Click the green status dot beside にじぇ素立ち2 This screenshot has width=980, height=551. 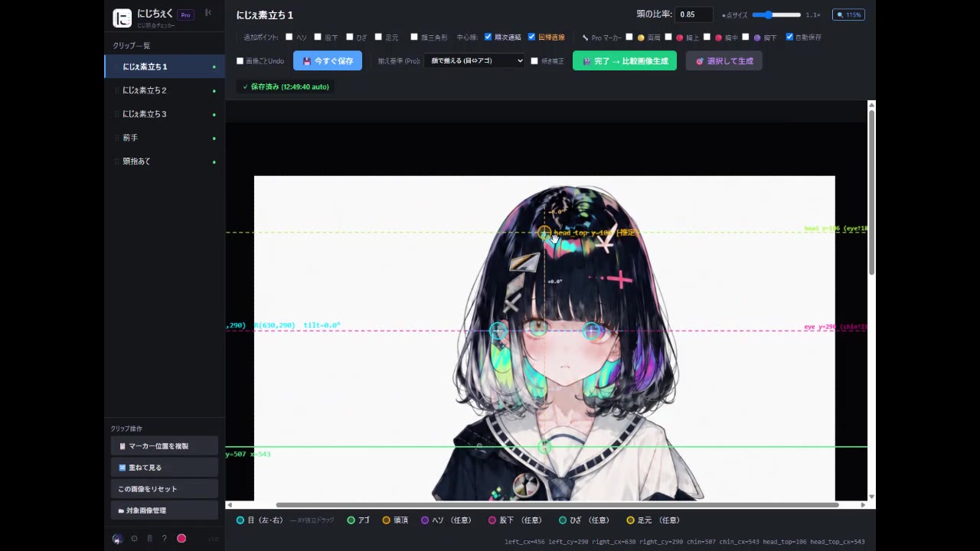[214, 91]
